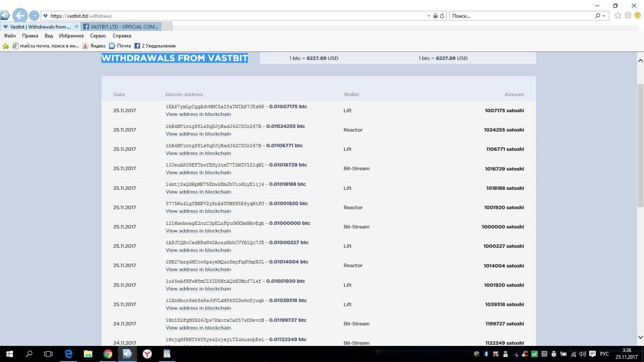
Task: Click the 1199727 satoshi amount
Action: point(505,324)
